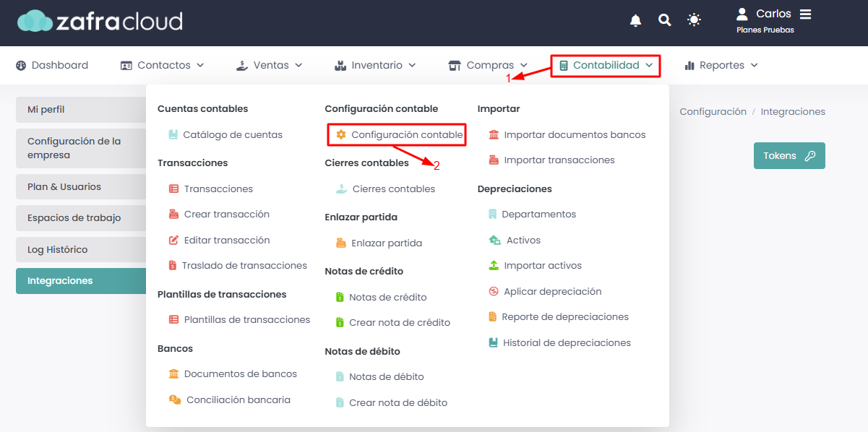Click the Configuración contable gear icon
Screen dimensions: 868x432
click(341, 134)
